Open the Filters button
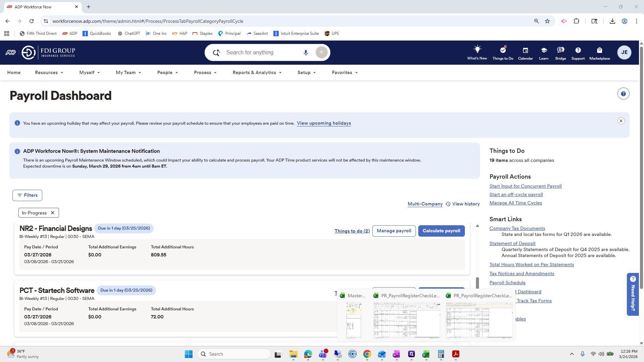This screenshot has width=644, height=362. pyautogui.click(x=27, y=195)
